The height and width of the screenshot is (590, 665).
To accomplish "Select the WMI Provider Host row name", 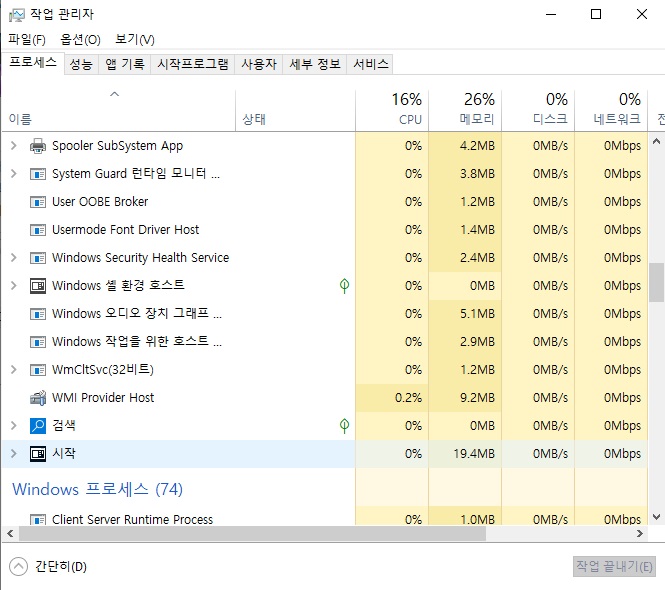I will click(x=103, y=398).
